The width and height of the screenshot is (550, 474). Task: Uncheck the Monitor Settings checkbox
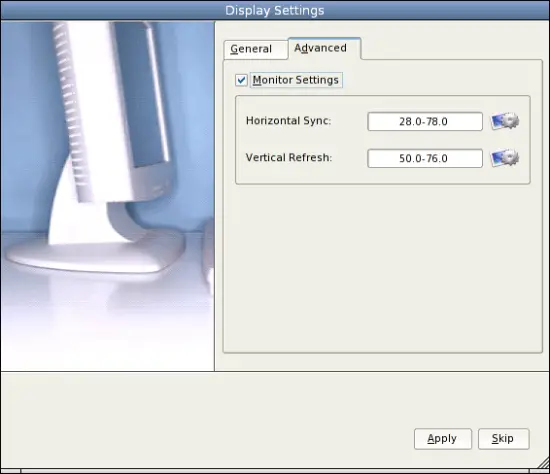[241, 80]
